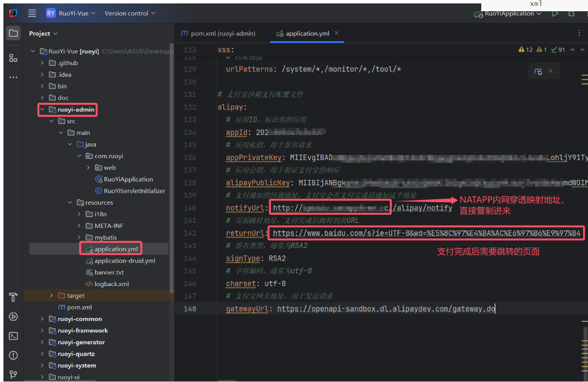This screenshot has height=382, width=588.
Task: Open the RuoYiApplication run configuration dropdown
Action: 508,14
